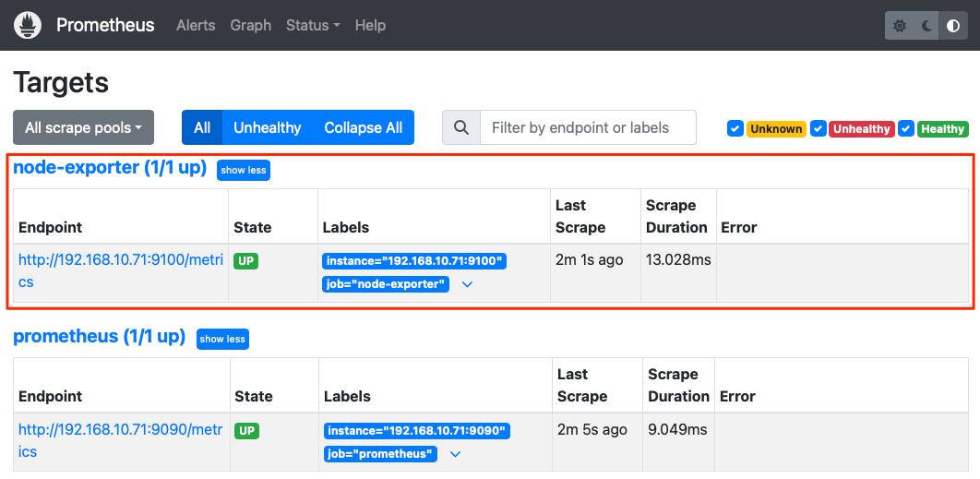Click the search magnifier icon
The image size is (980, 479).
pyautogui.click(x=461, y=127)
